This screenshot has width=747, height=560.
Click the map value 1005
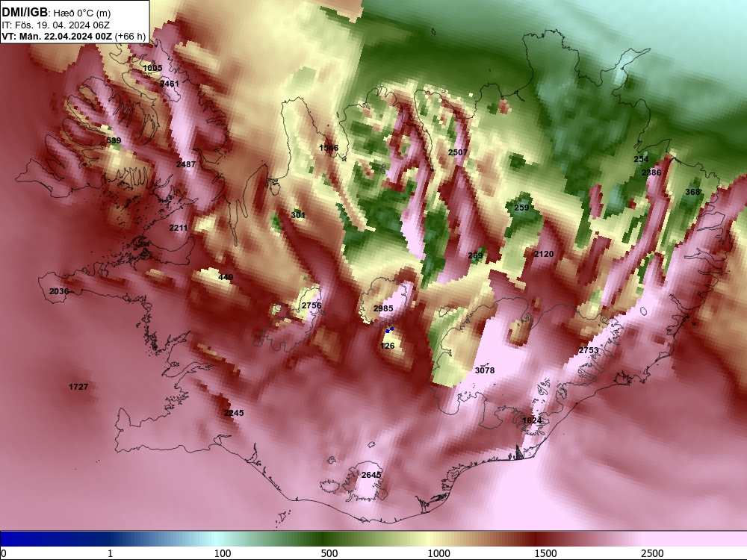[152, 68]
